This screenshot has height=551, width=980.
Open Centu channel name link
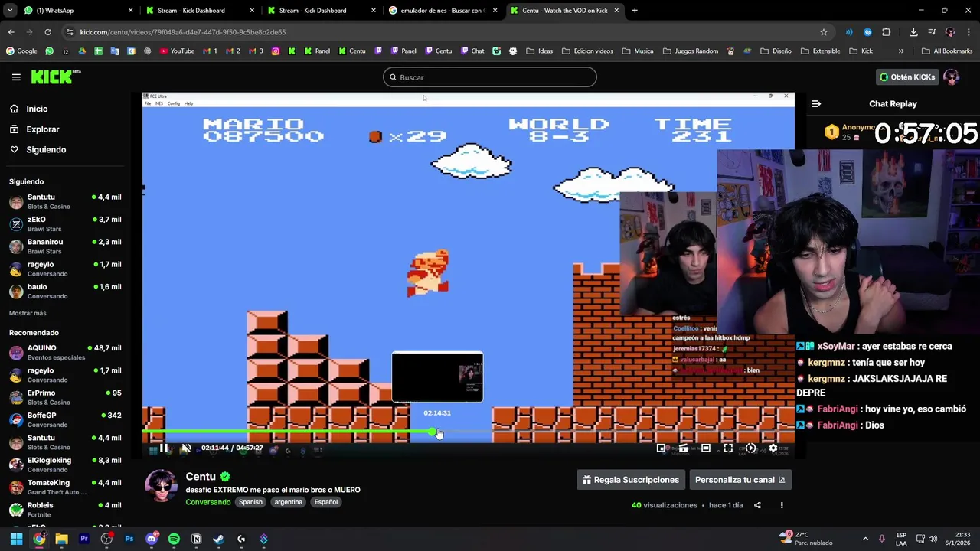[201, 476]
